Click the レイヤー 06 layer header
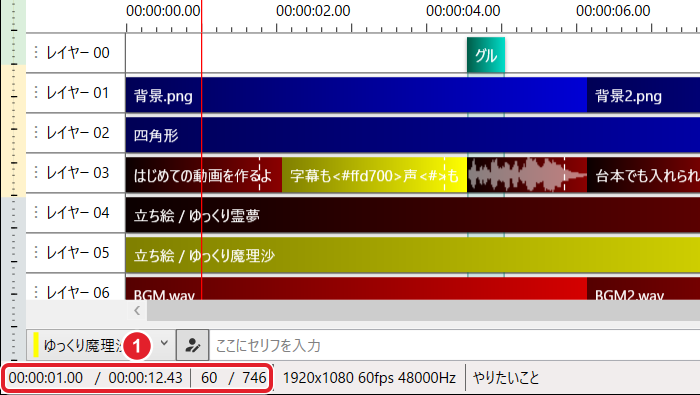The width and height of the screenshot is (700, 395). tap(76, 287)
